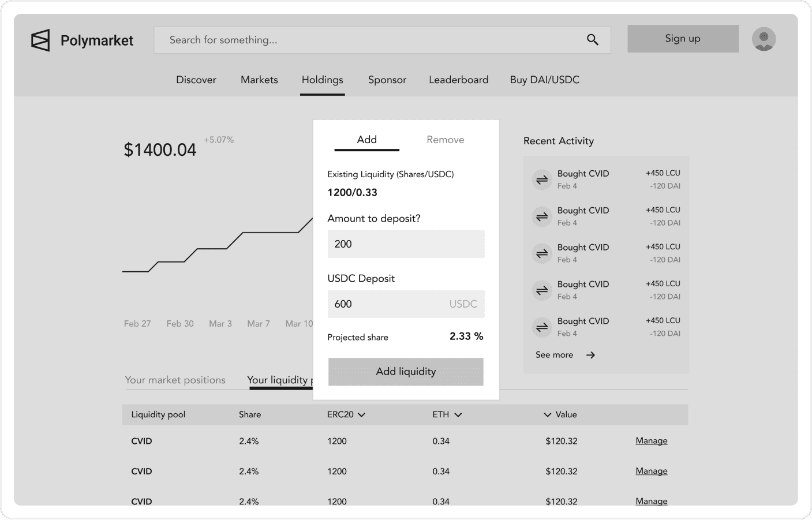Select Your market positions tab
This screenshot has height=520, width=812.
[175, 380]
